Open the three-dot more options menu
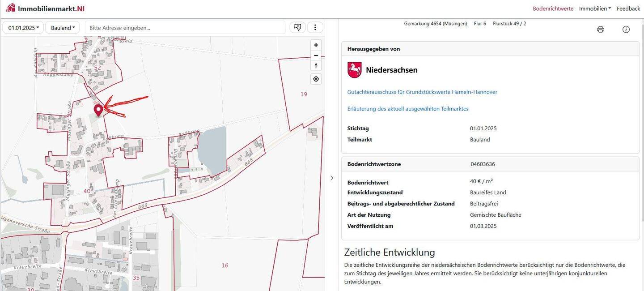Image resolution: width=644 pixels, height=291 pixels. 315,27
